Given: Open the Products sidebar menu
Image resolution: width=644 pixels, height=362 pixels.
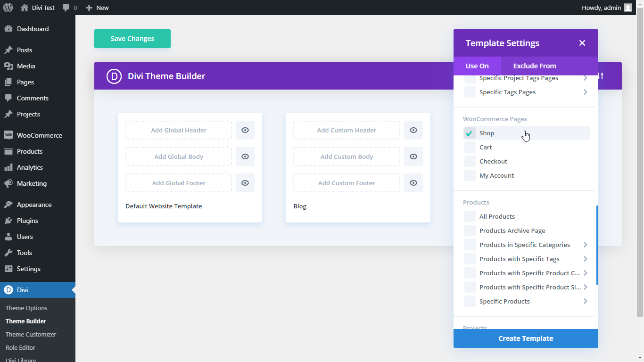Looking at the screenshot, I should click(x=38, y=151).
